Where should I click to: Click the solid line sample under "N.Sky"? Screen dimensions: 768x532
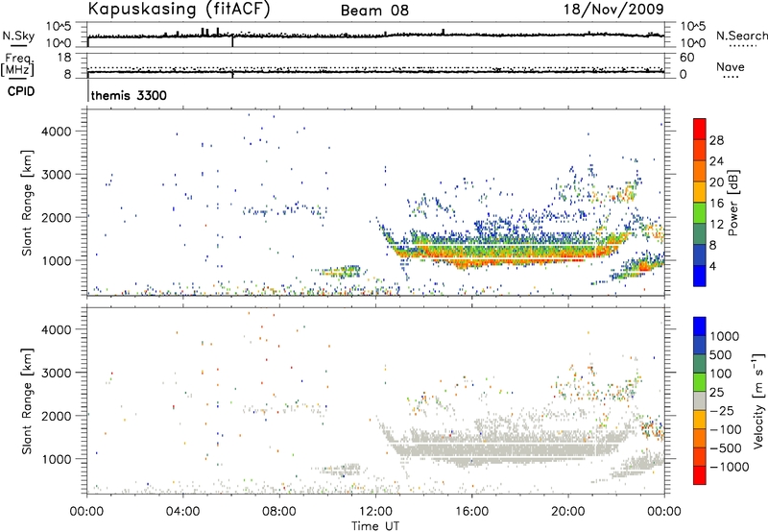(x=18, y=45)
